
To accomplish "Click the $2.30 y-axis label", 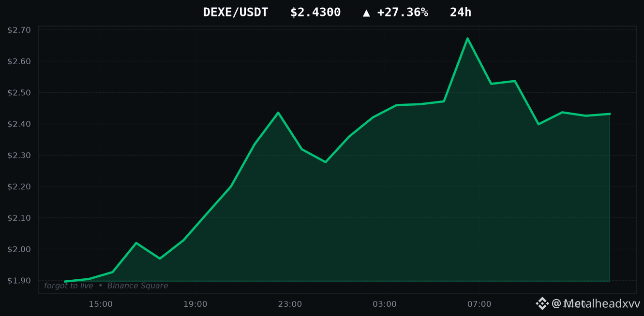I will click(19, 156).
